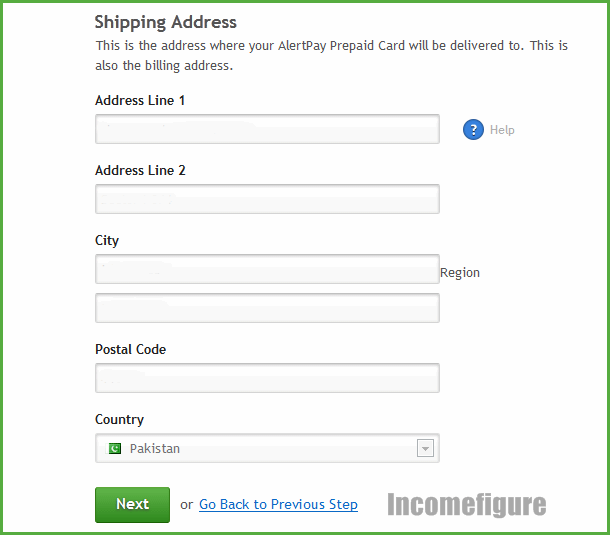Click the Address Line 2 label

(140, 170)
